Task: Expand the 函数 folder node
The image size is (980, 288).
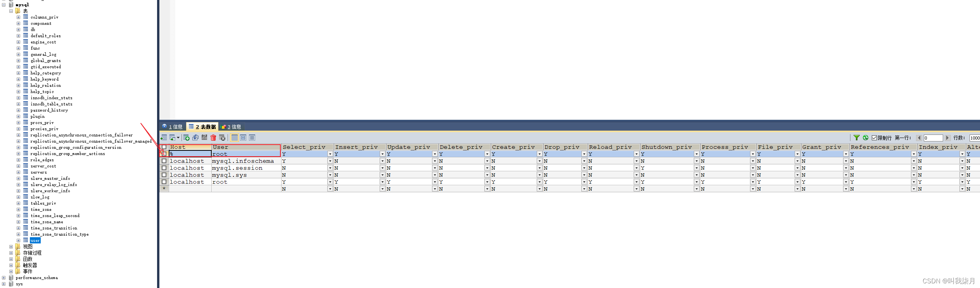Action: point(11,259)
